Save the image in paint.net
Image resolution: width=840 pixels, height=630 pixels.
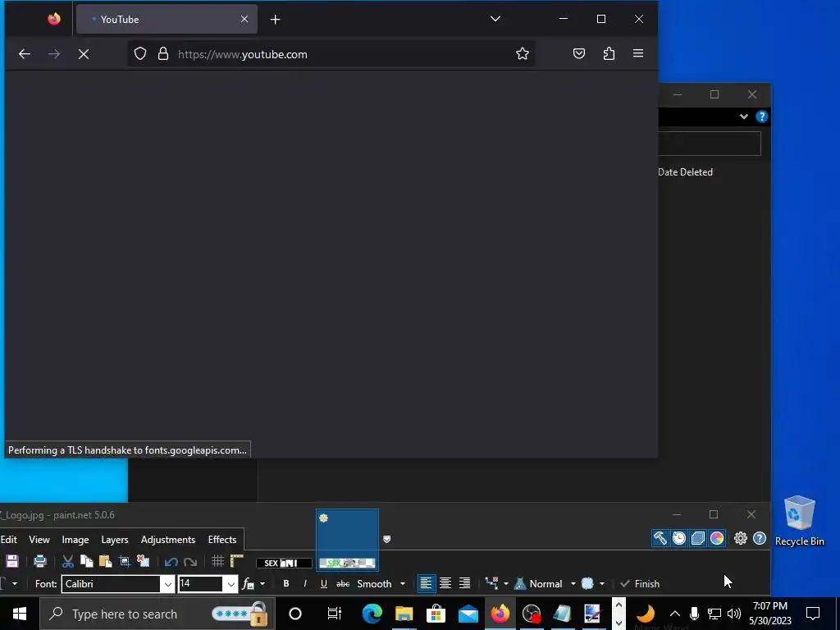click(11, 561)
